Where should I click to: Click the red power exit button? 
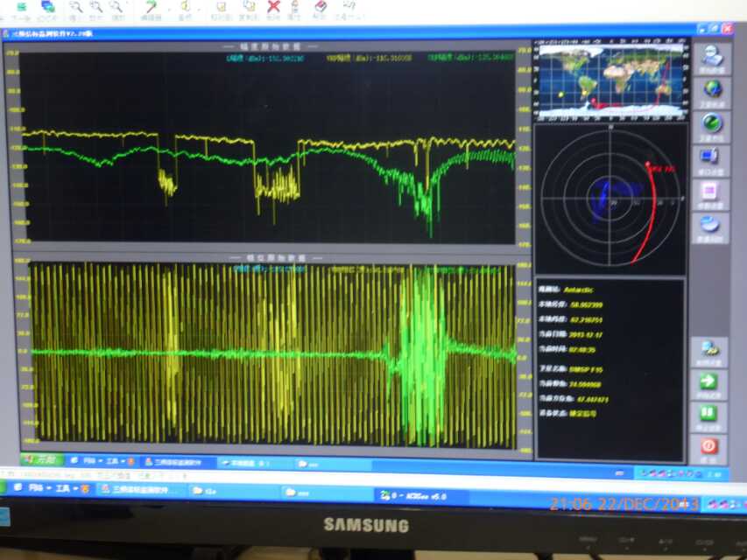708,445
